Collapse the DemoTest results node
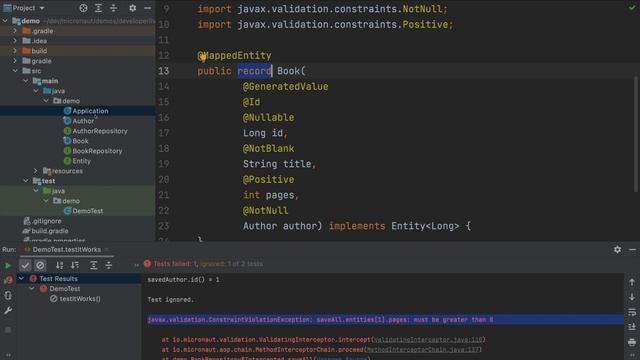This screenshot has width=640, height=360. (31, 289)
